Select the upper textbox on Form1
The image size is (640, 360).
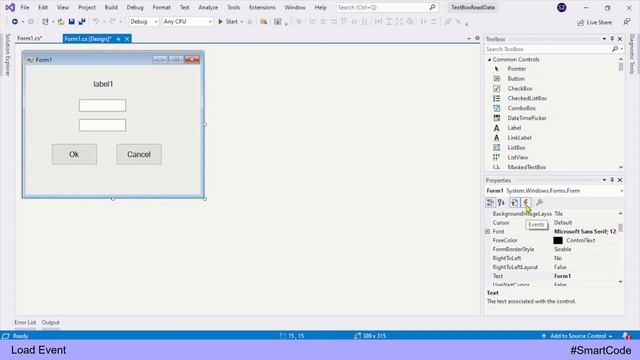[102, 105]
